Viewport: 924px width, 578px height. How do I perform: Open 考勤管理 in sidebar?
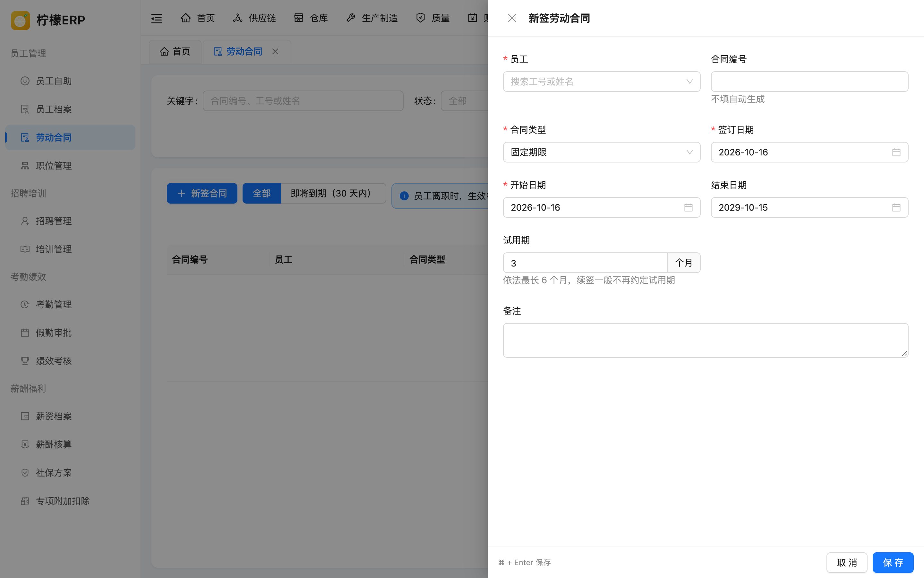click(x=70, y=304)
